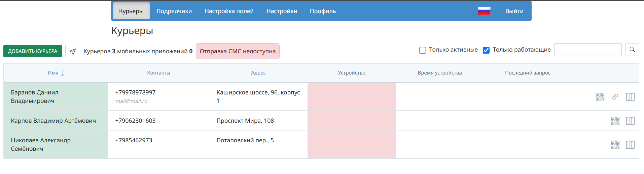Sort couriers by Адрес column header
The width and height of the screenshot is (644, 174).
tap(258, 73)
